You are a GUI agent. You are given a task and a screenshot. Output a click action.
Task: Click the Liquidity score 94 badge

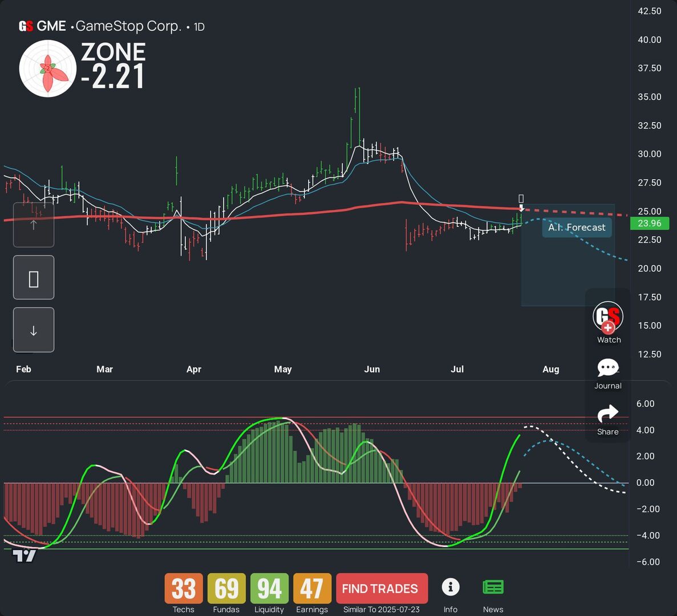point(269,589)
